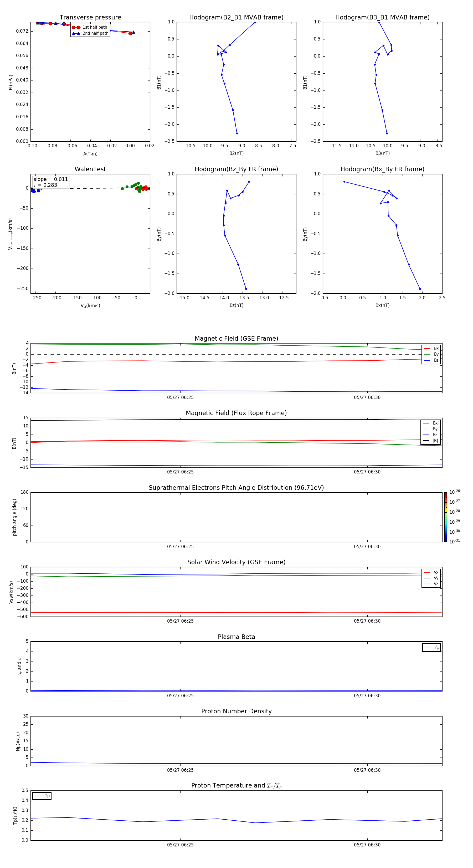Click the Hodogram(Bz_By FR frame) title
Screen dimensions: 473x868
point(236,169)
